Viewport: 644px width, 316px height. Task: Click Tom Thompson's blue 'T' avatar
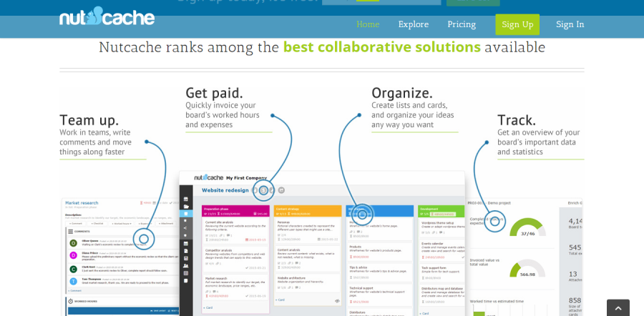tap(73, 282)
